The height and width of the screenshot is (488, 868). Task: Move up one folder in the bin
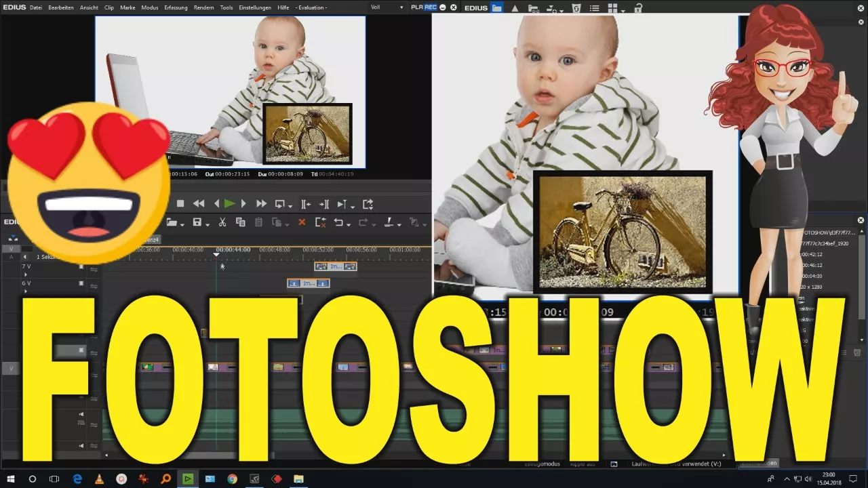[x=515, y=8]
